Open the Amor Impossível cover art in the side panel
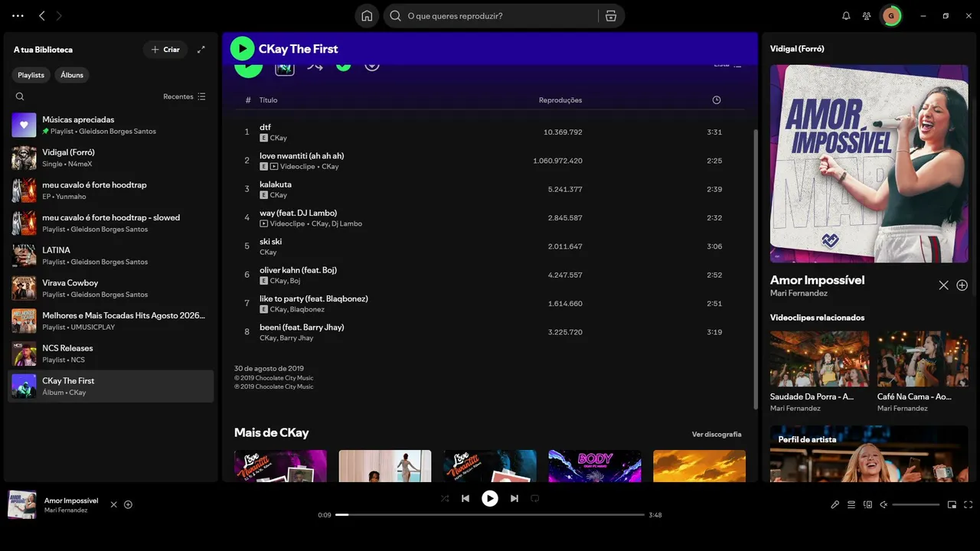980x551 pixels. pyautogui.click(x=869, y=164)
